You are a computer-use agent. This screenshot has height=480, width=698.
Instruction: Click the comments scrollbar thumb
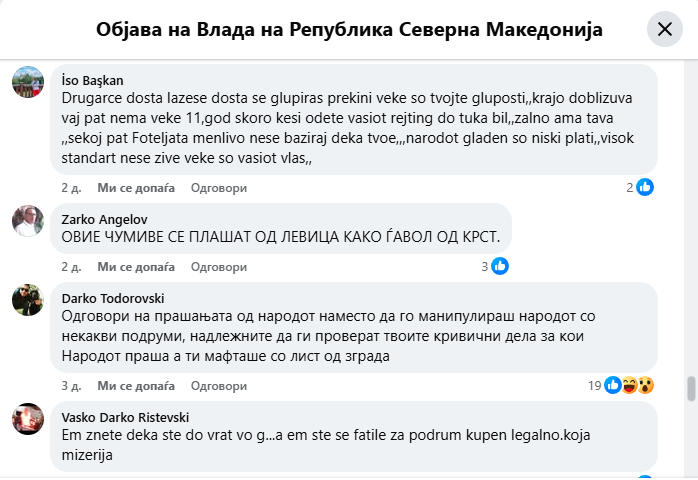coord(688,388)
